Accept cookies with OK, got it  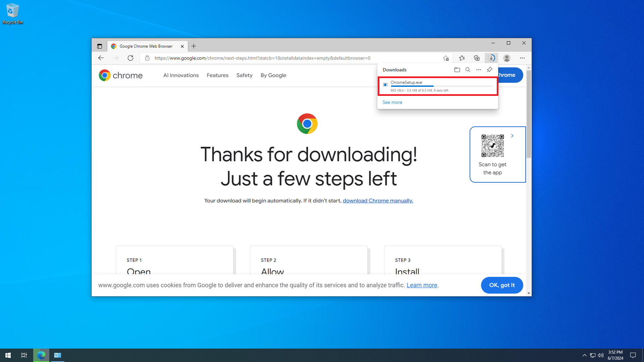click(502, 285)
